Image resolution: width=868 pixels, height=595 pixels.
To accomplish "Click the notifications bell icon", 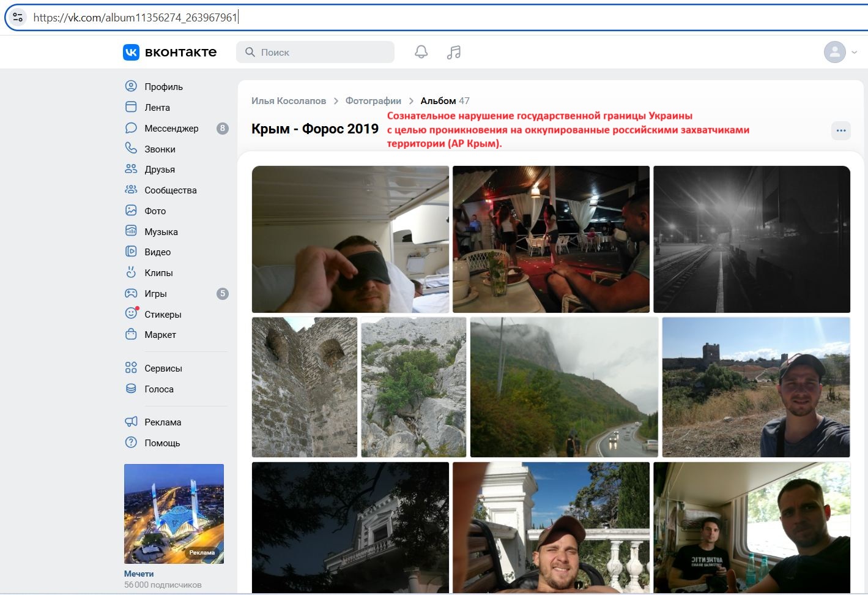I will point(421,52).
